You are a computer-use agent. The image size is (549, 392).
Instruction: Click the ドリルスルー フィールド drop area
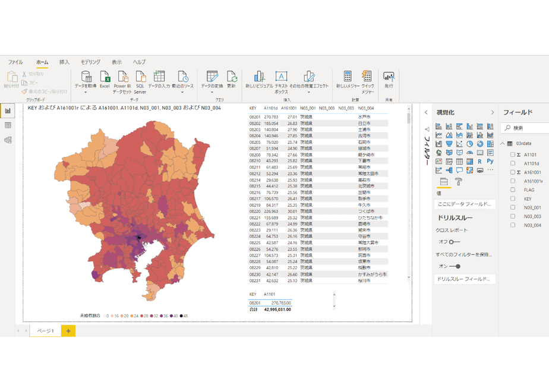click(x=465, y=279)
